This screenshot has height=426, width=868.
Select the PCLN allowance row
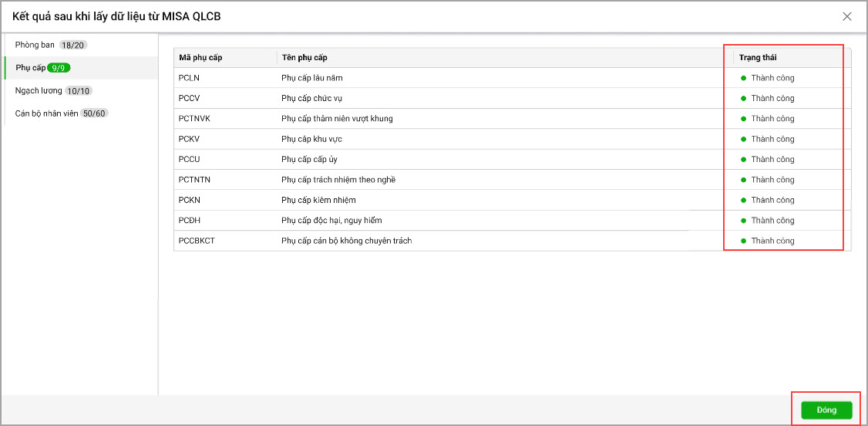(x=190, y=78)
